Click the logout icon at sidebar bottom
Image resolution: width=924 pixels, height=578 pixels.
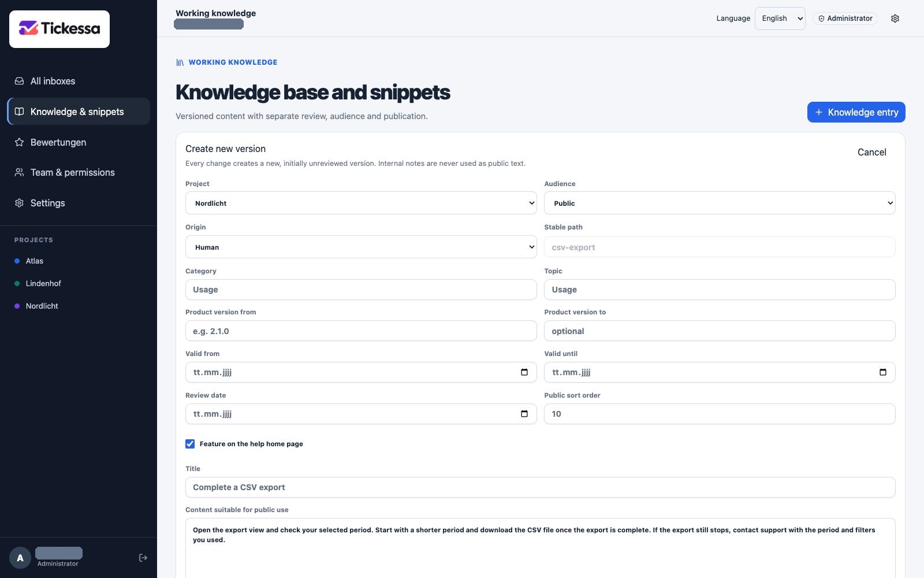[143, 558]
